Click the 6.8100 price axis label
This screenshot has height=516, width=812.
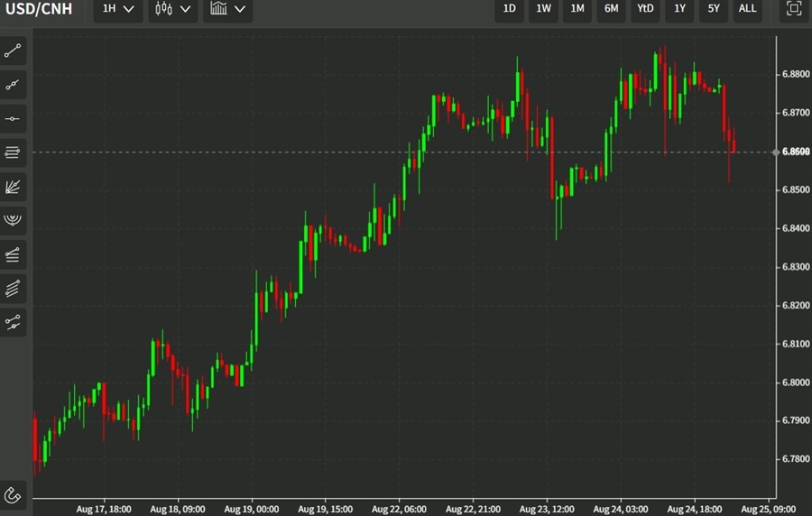[796, 344]
